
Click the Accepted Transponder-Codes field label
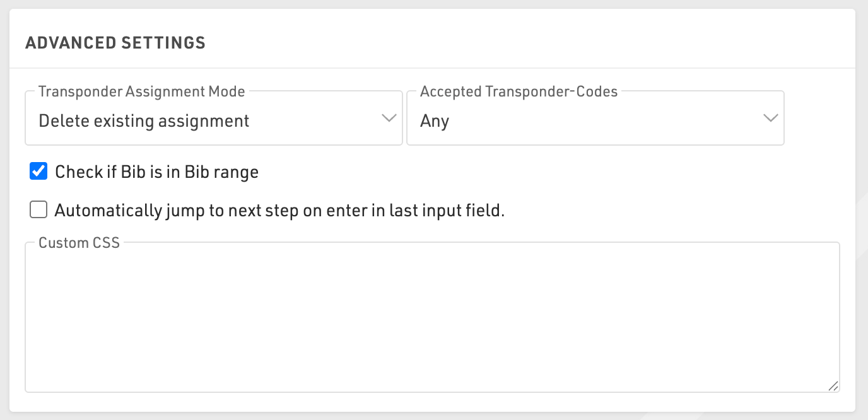[519, 91]
